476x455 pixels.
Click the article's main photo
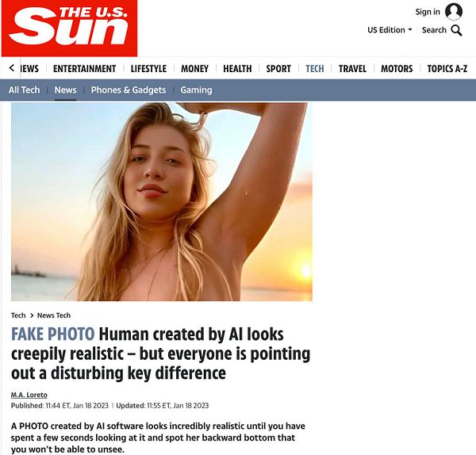coord(162,201)
